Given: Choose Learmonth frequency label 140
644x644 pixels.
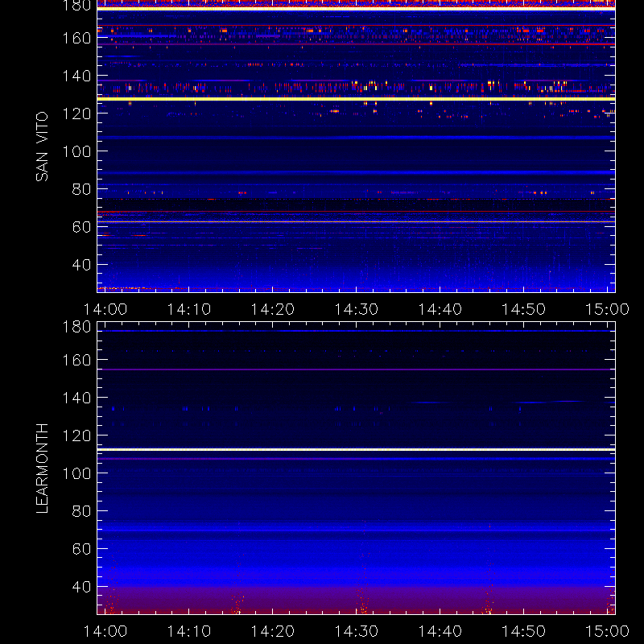Looking at the screenshot, I should tap(76, 398).
